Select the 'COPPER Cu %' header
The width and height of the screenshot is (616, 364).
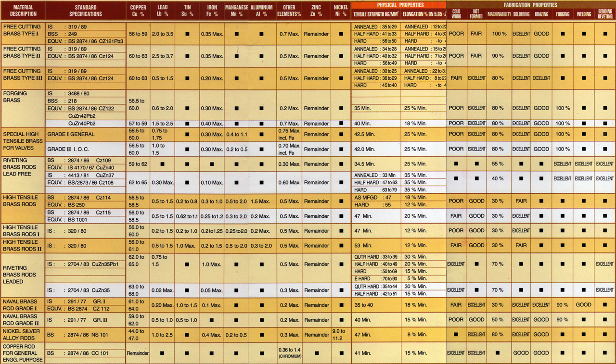pos(139,11)
